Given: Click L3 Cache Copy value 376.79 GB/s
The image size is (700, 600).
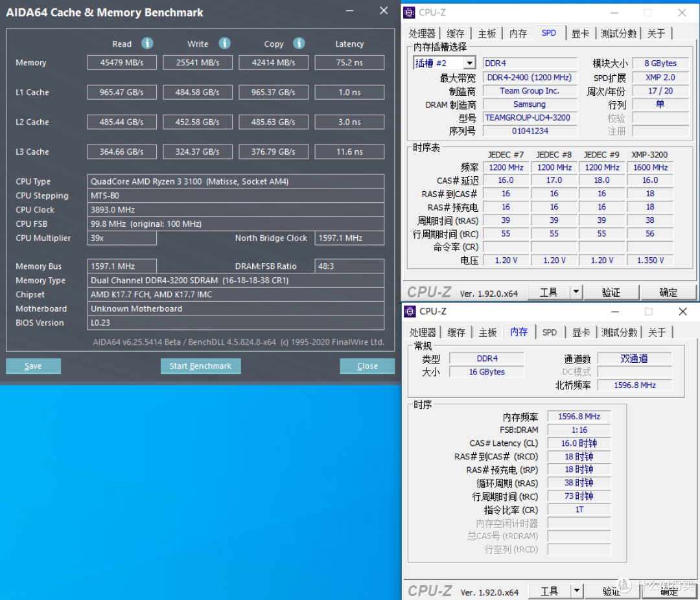Looking at the screenshot, I should pos(274,152).
